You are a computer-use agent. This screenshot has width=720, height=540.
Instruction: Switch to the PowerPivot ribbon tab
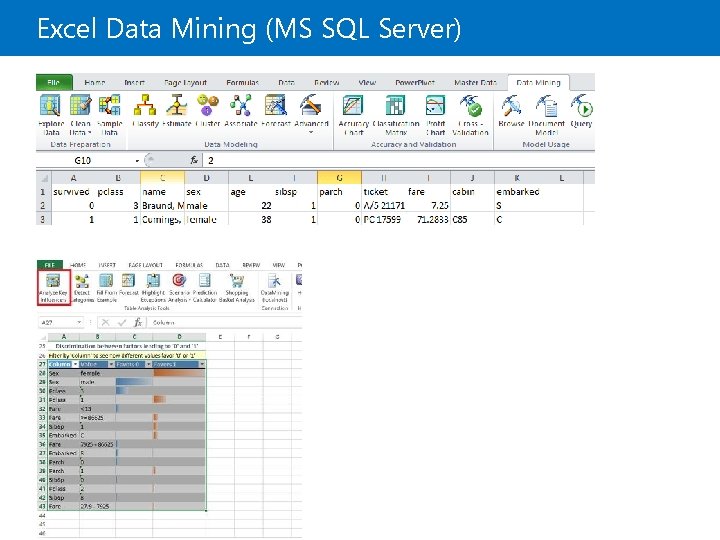coord(415,83)
